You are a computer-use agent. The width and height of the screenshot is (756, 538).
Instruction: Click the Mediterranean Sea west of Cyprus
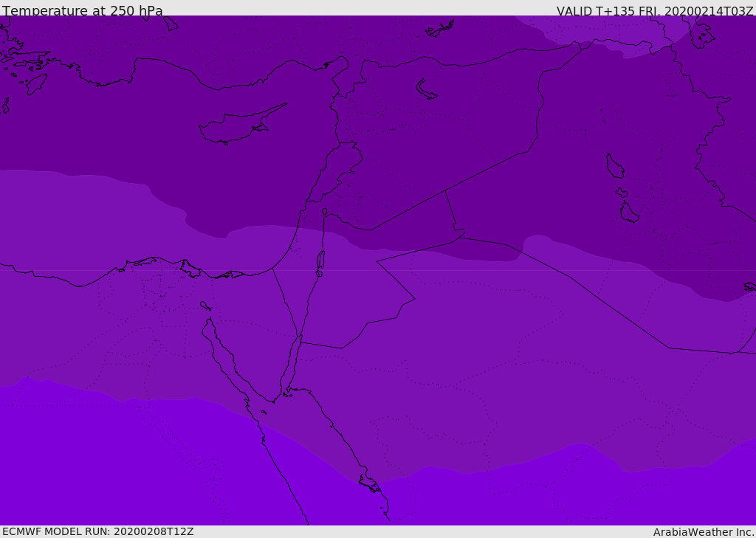(111, 133)
